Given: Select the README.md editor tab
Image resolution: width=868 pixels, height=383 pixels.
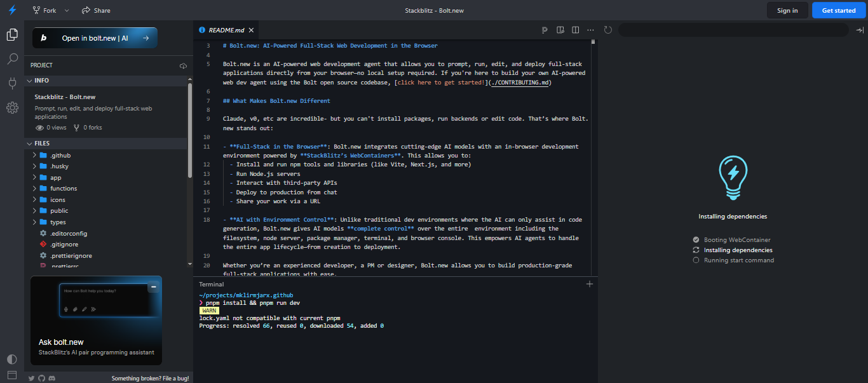Looking at the screenshot, I should click(x=226, y=30).
